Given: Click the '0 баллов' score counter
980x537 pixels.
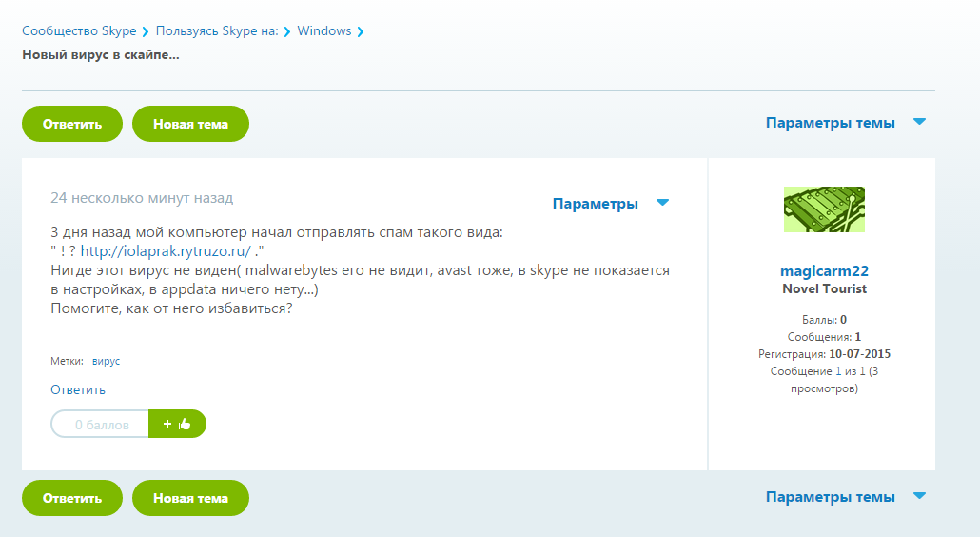Looking at the screenshot, I should tap(100, 424).
